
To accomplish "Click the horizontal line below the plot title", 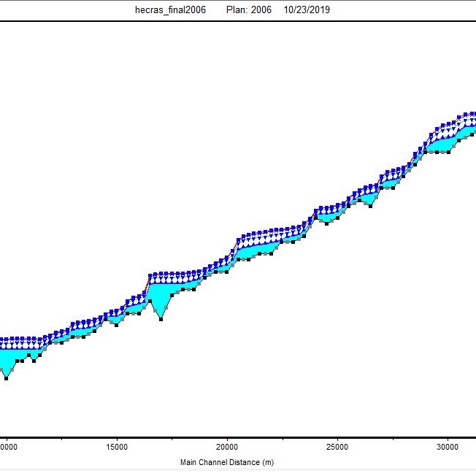I will (x=238, y=21).
